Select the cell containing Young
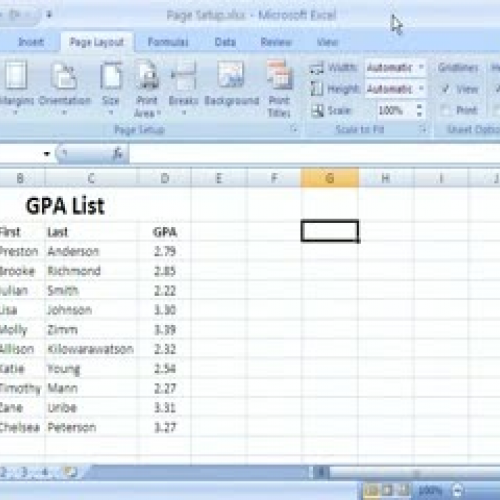Image resolution: width=500 pixels, height=500 pixels. 91,369
